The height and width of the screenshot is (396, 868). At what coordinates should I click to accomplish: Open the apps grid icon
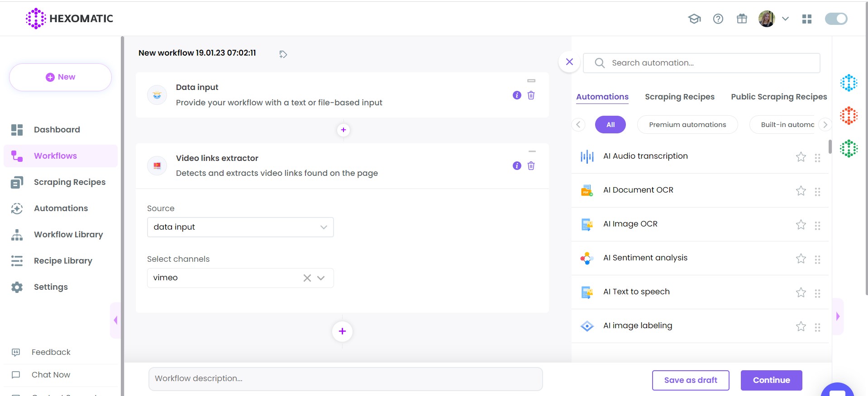click(x=806, y=19)
